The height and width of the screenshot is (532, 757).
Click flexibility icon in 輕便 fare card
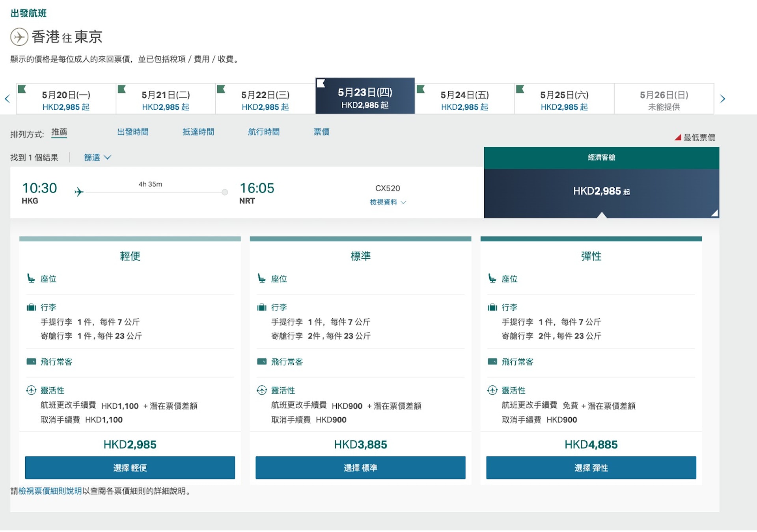[x=31, y=390]
